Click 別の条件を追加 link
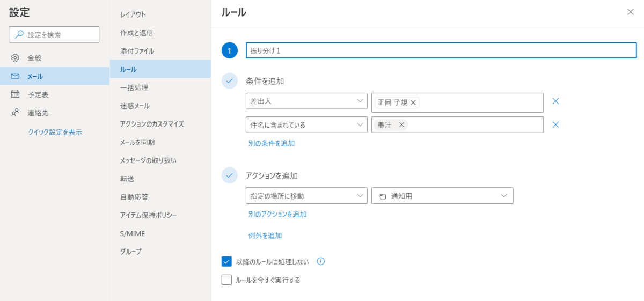644x301 pixels. click(x=272, y=143)
